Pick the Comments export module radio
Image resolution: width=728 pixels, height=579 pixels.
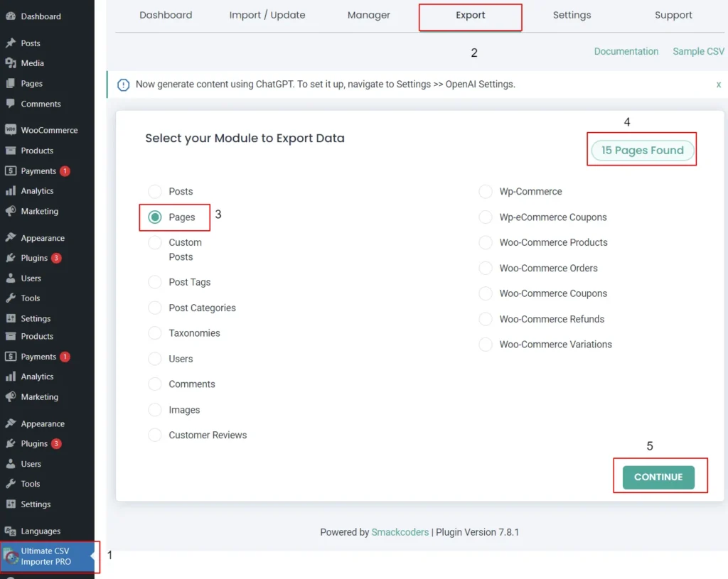point(154,384)
